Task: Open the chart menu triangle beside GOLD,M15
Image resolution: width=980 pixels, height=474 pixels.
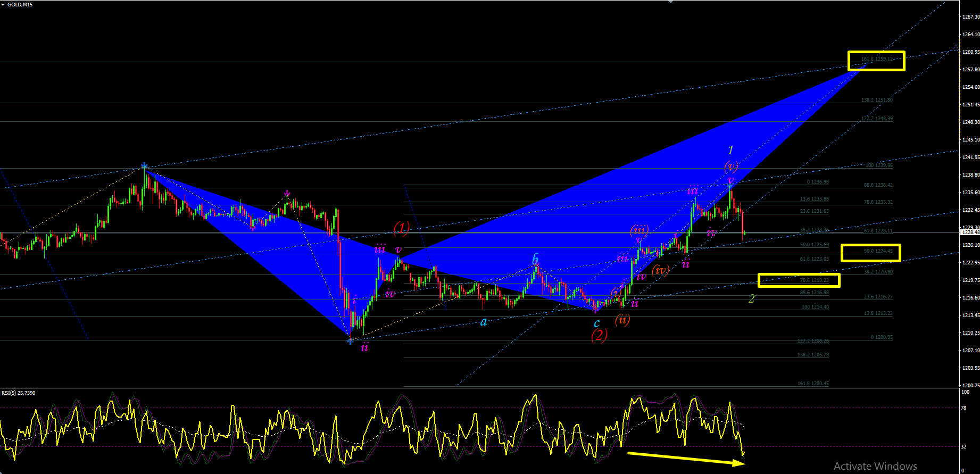Action: tap(3, 5)
